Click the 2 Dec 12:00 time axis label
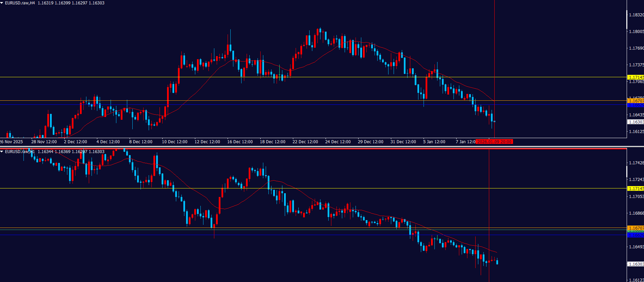This screenshot has width=644, height=282. tap(76, 142)
